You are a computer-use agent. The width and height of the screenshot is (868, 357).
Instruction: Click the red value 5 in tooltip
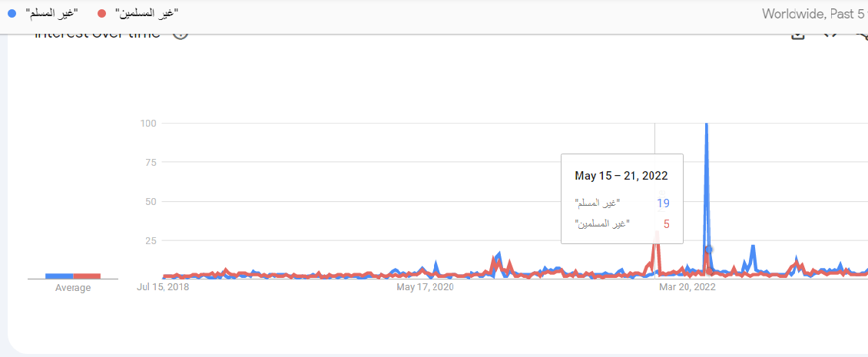pos(666,223)
